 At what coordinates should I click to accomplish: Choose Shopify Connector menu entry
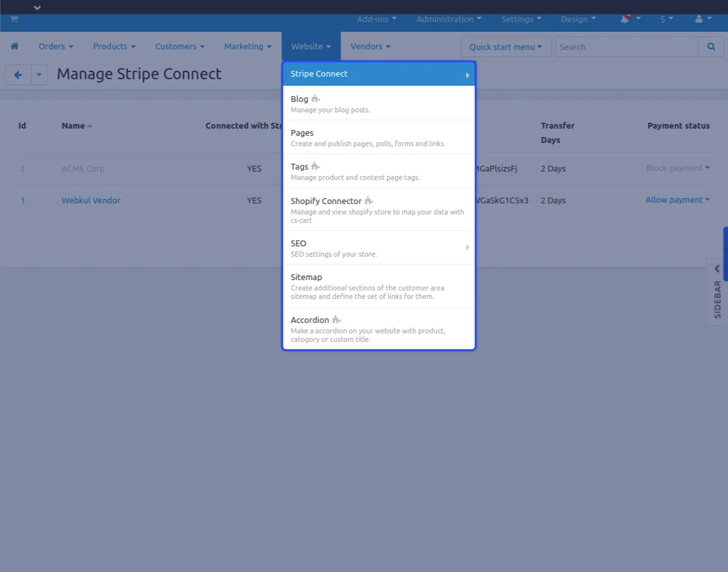(x=379, y=209)
